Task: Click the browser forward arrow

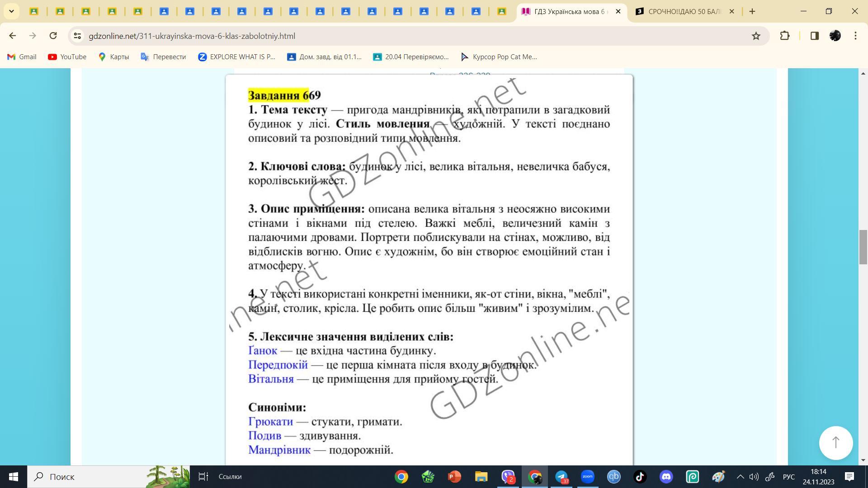Action: coord(33,36)
